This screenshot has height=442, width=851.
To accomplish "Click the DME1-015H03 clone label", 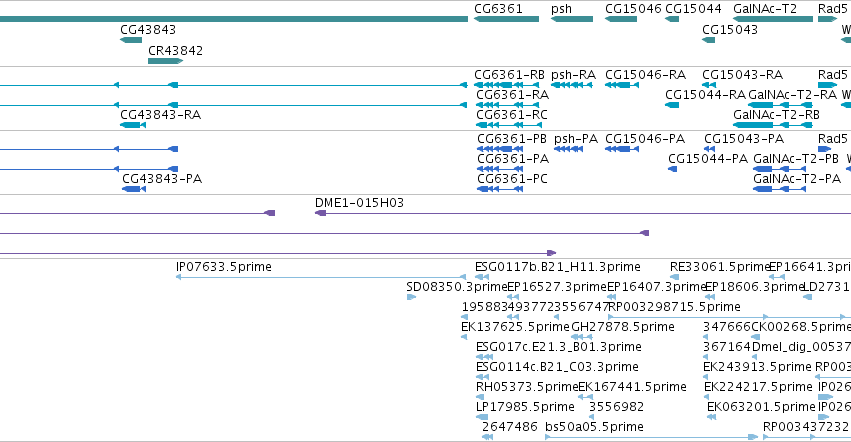I will point(359,203).
